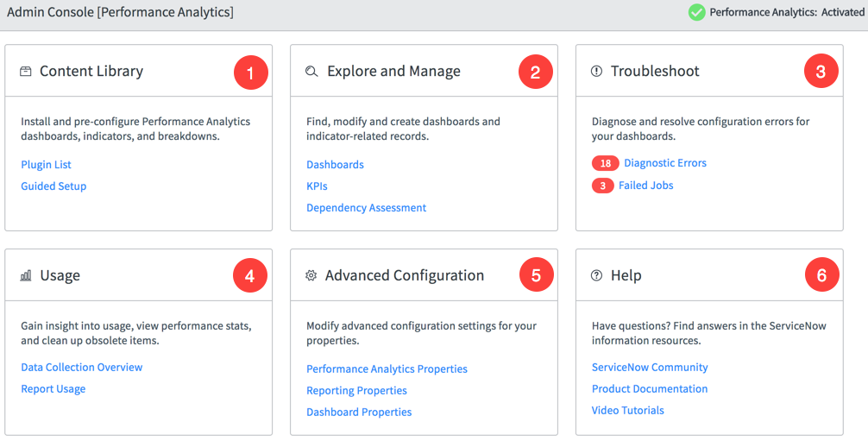
Task: Click the 'Find, modify and create dashboards' description
Action: click(403, 129)
